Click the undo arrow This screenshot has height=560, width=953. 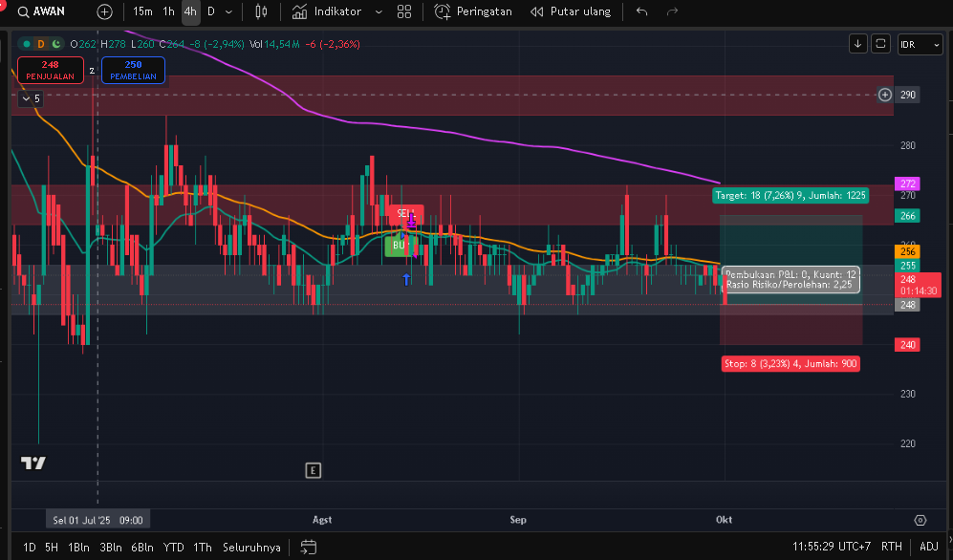[641, 11]
